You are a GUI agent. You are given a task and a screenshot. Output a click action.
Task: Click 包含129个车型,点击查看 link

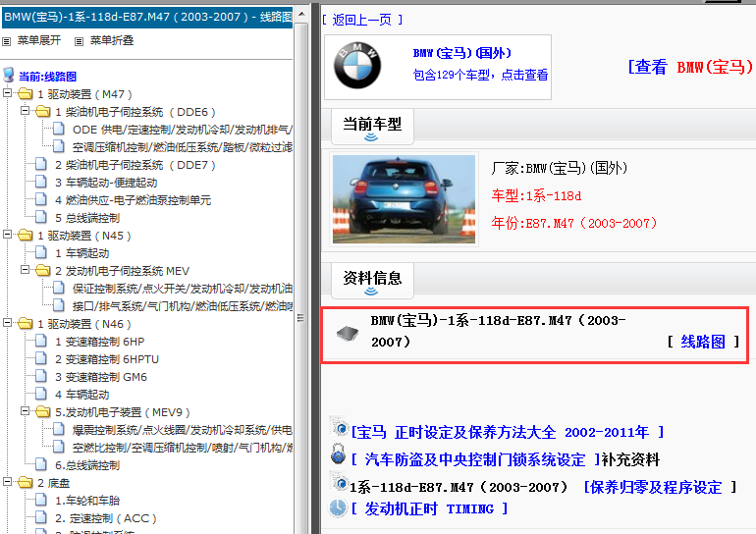(480, 75)
